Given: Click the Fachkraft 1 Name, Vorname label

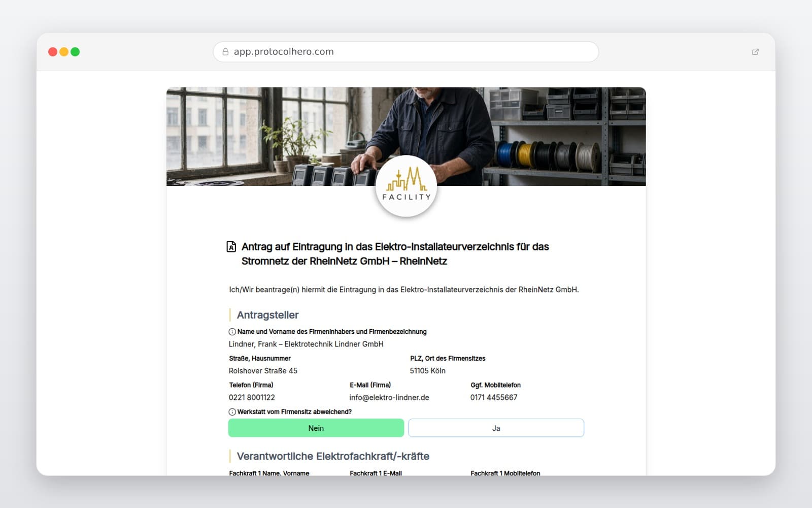Looking at the screenshot, I should [269, 473].
